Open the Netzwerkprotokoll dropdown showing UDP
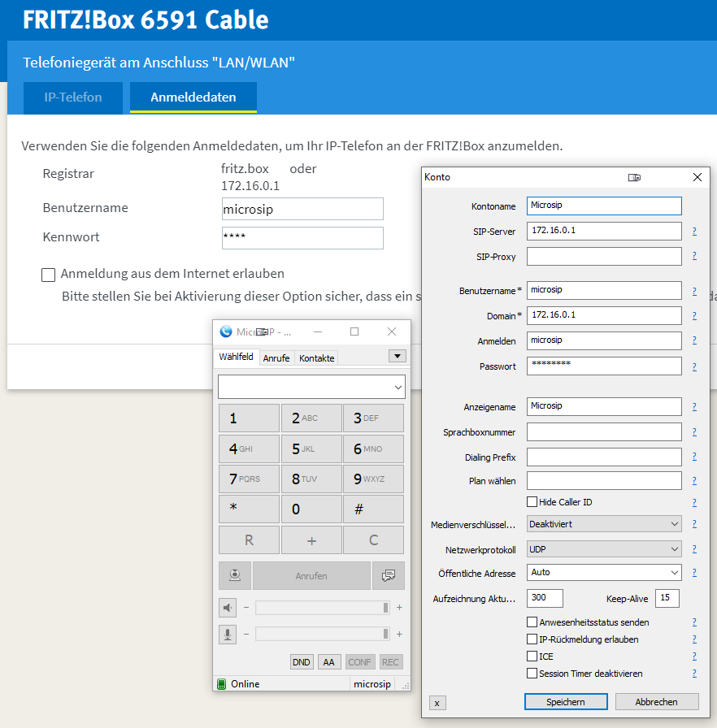Viewport: 717px width, 728px height. 604,548
